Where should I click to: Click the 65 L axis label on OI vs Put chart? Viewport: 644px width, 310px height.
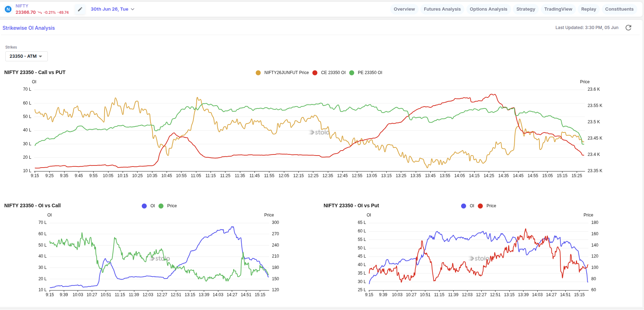pos(362,222)
